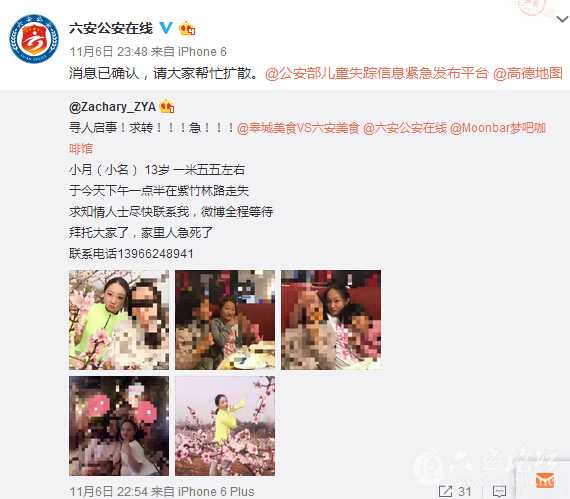The image size is (570, 499).
Task: View first photo with green jacket
Action: (x=119, y=320)
